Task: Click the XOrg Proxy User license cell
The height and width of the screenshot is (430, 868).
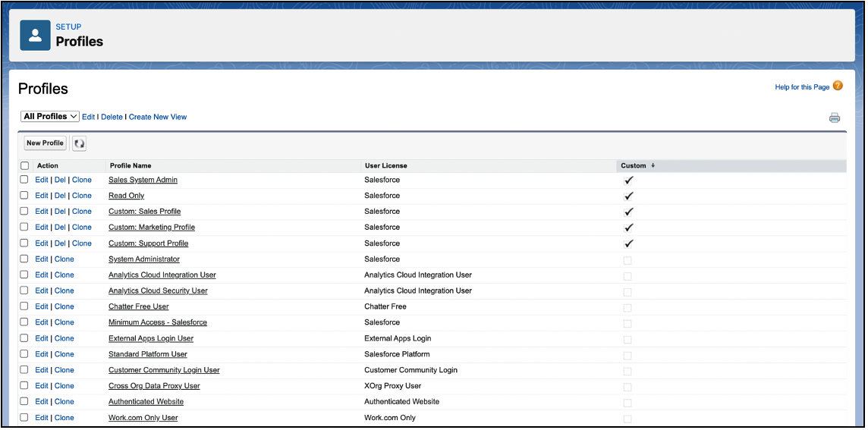Action: point(392,386)
